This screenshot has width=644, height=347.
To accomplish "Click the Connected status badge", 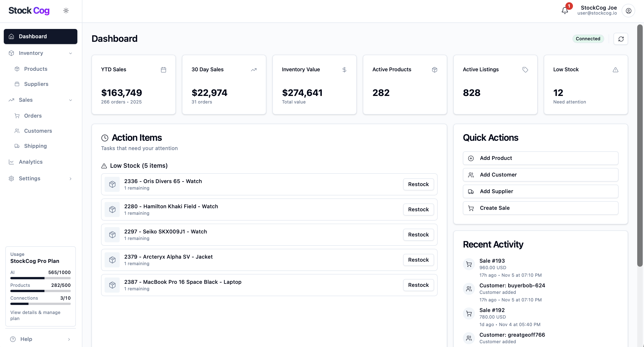I will (588, 39).
